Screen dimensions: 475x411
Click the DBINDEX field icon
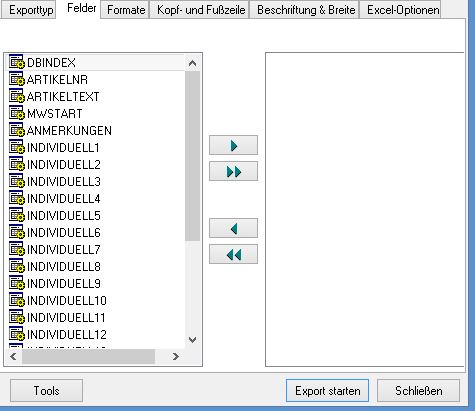pos(17,62)
